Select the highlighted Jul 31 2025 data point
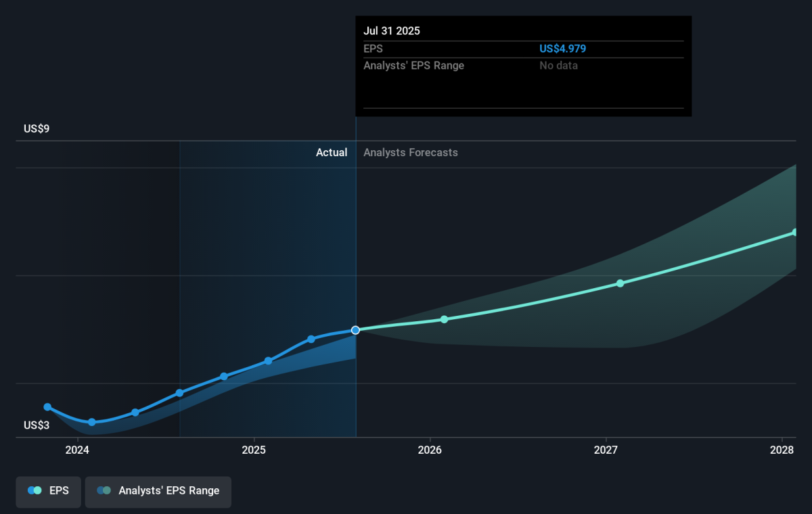The height and width of the screenshot is (514, 812). click(355, 330)
